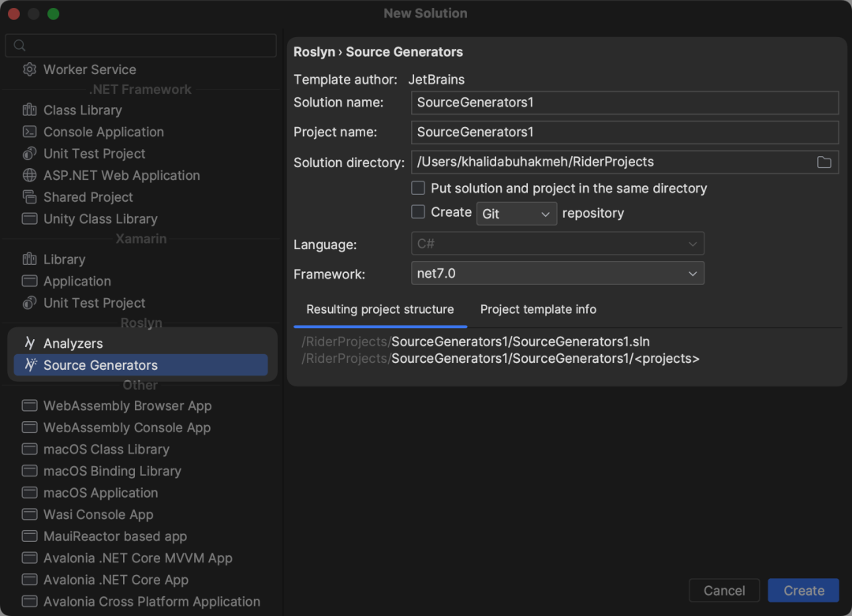Click the JetBrains template author text
Viewport: 852px width, 616px height.
pyautogui.click(x=436, y=80)
